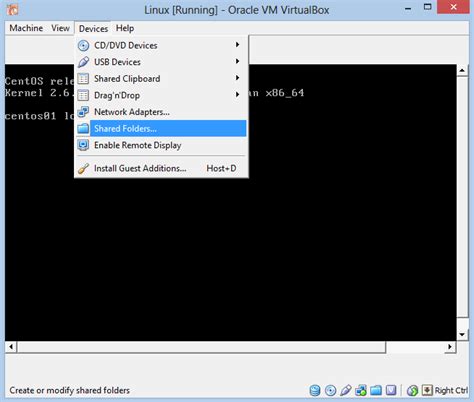Open the Help menu
This screenshot has height=402, width=474.
125,28
